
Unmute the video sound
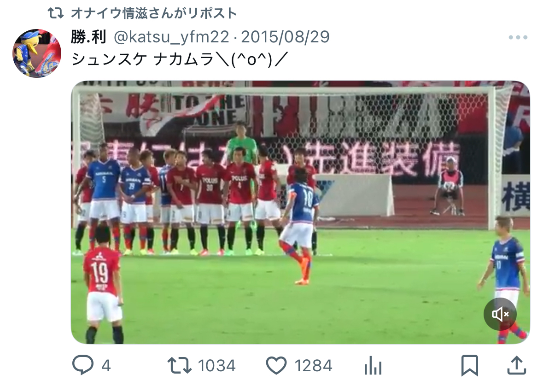[500, 314]
